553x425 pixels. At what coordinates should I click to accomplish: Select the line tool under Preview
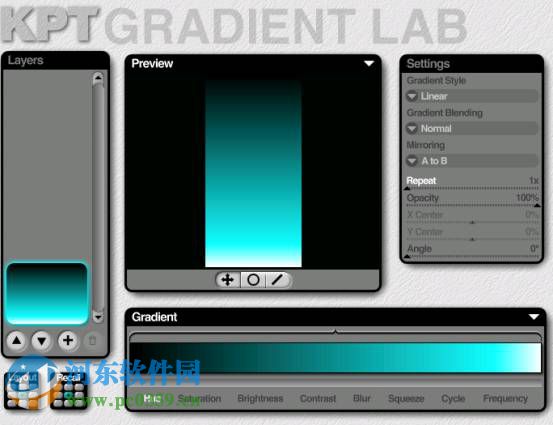point(278,280)
